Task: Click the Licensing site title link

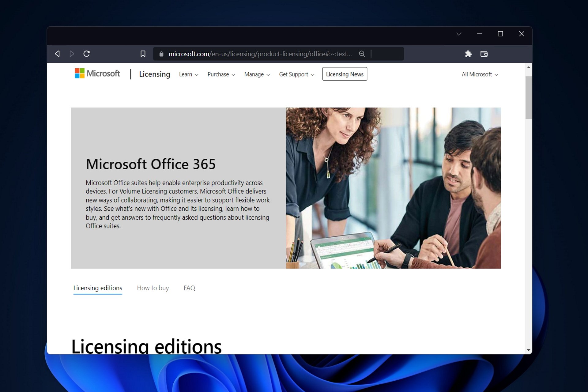Action: (155, 74)
